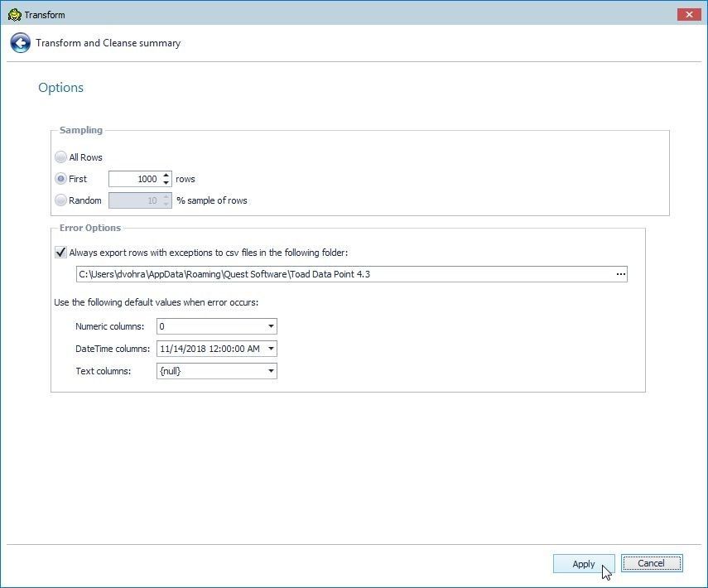The image size is (708, 588).
Task: Click the Transform and Cleanse summary heading
Action: (108, 43)
